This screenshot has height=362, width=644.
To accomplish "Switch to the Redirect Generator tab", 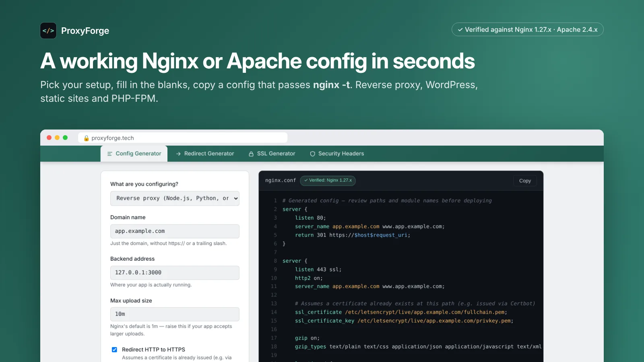I will pos(205,154).
